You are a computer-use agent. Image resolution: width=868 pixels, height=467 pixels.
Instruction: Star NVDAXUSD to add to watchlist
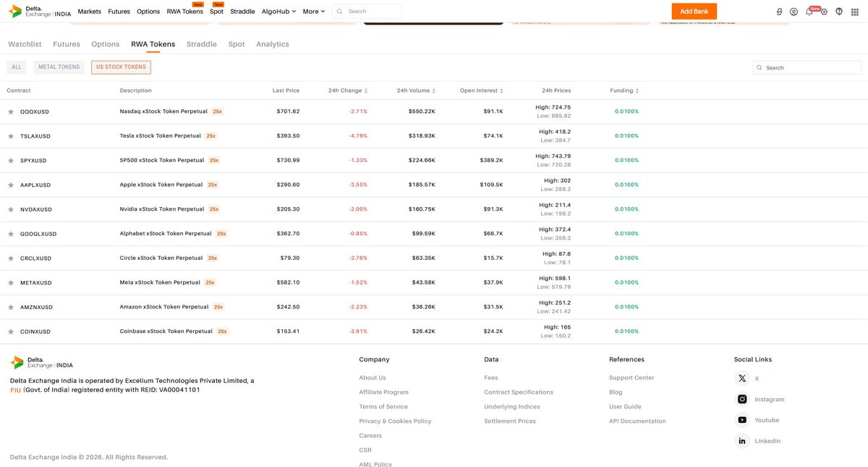[x=11, y=209]
